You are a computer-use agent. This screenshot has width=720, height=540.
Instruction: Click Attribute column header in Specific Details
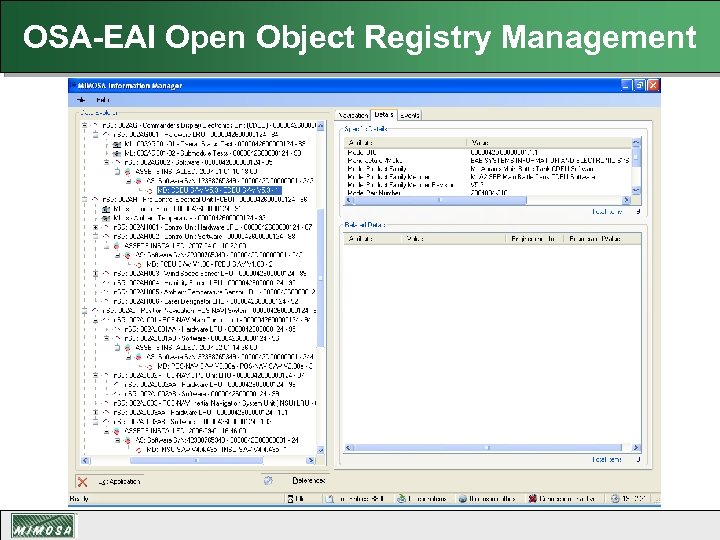click(x=405, y=143)
